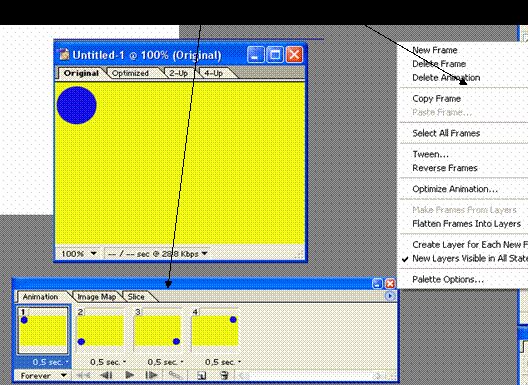
Task: Open the download speed Kbps dropdown
Action: 157,253
